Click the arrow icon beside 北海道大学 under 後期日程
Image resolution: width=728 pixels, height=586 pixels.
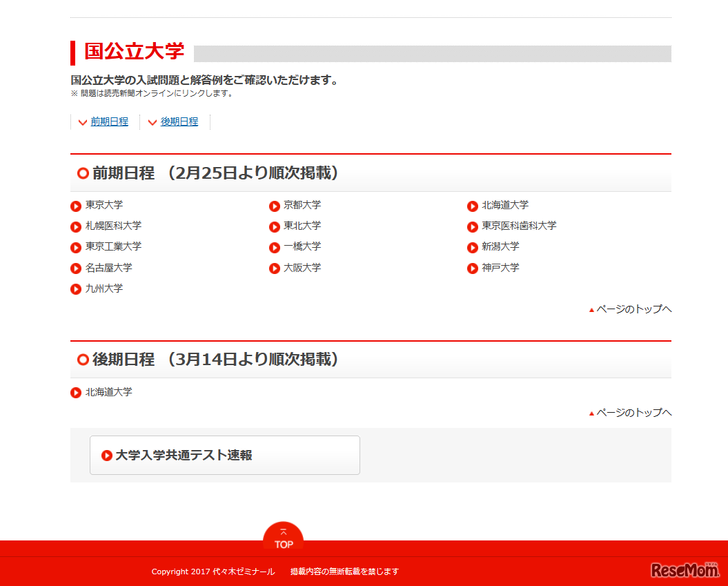(76, 393)
